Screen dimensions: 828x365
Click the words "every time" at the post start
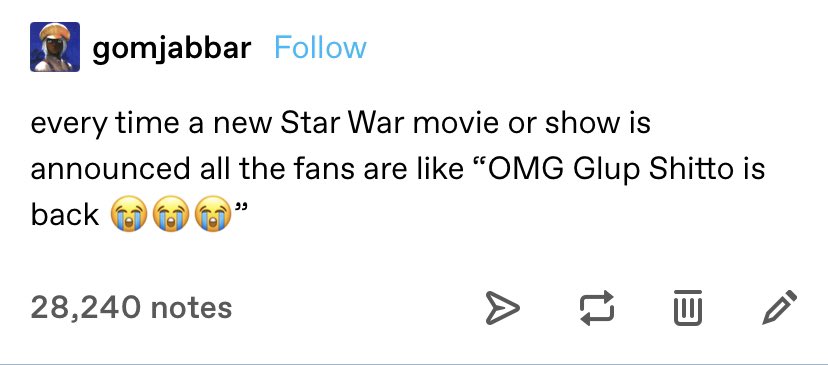105,125
